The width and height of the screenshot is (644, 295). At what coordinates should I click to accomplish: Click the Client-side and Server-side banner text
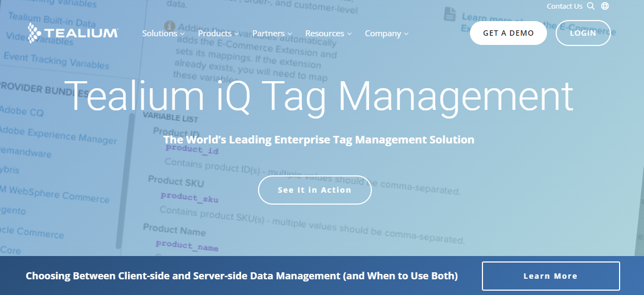(242, 276)
